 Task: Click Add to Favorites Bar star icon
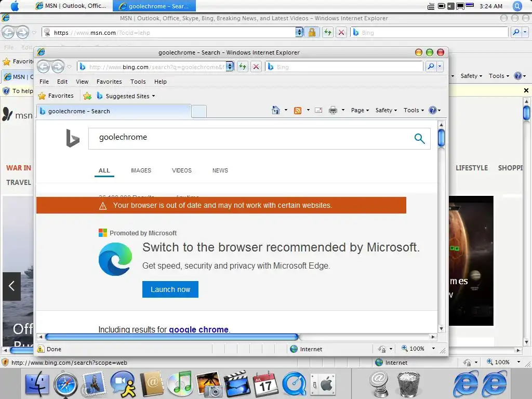(x=87, y=96)
